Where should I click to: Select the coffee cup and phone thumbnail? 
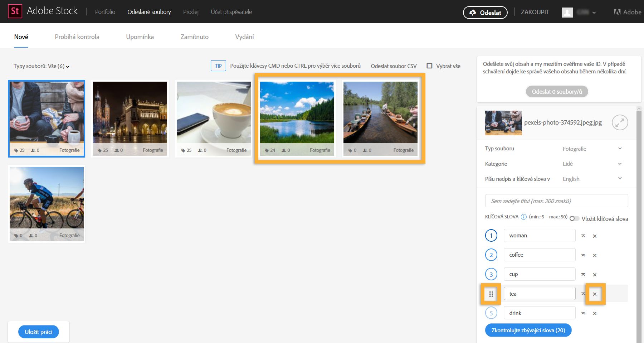tap(214, 119)
